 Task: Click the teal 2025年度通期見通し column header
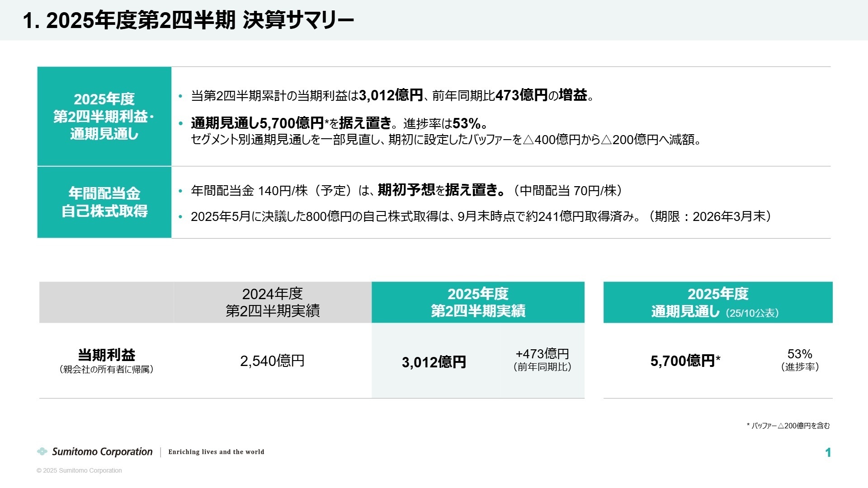718,302
